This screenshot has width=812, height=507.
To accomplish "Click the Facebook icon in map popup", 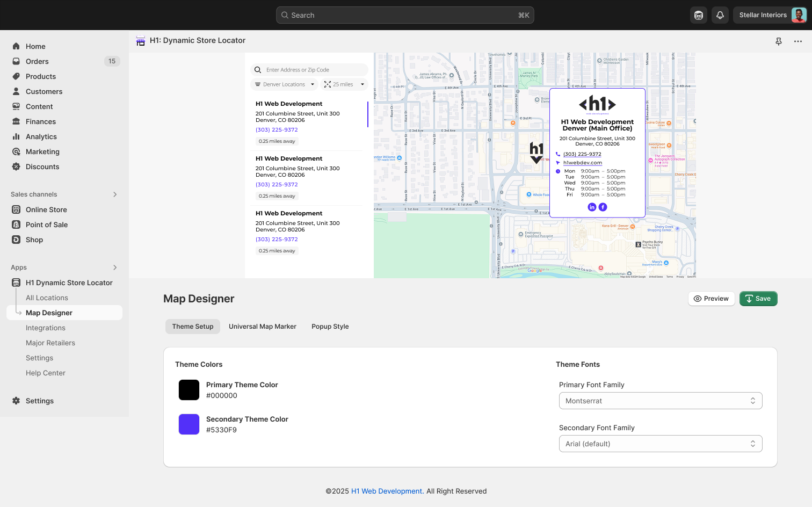I will coord(603,207).
